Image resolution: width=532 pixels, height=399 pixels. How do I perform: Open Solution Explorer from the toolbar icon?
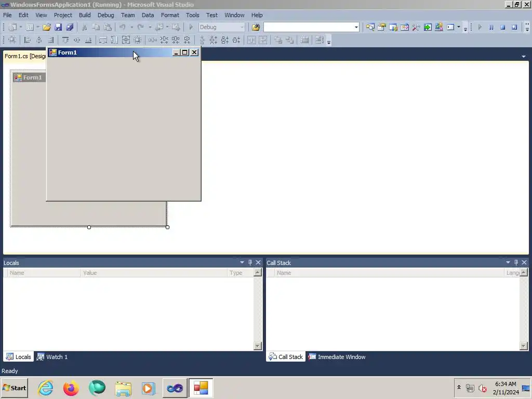tap(370, 27)
